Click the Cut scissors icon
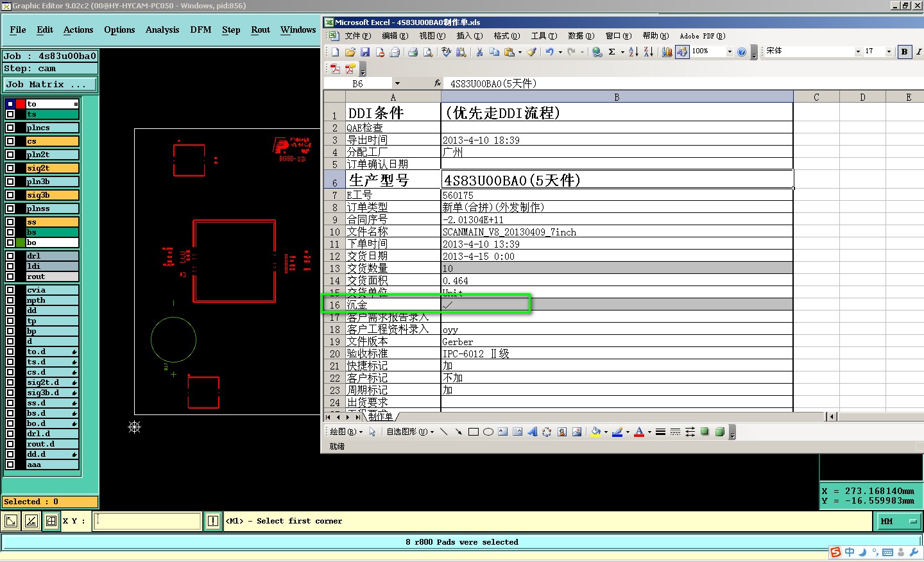 479,52
